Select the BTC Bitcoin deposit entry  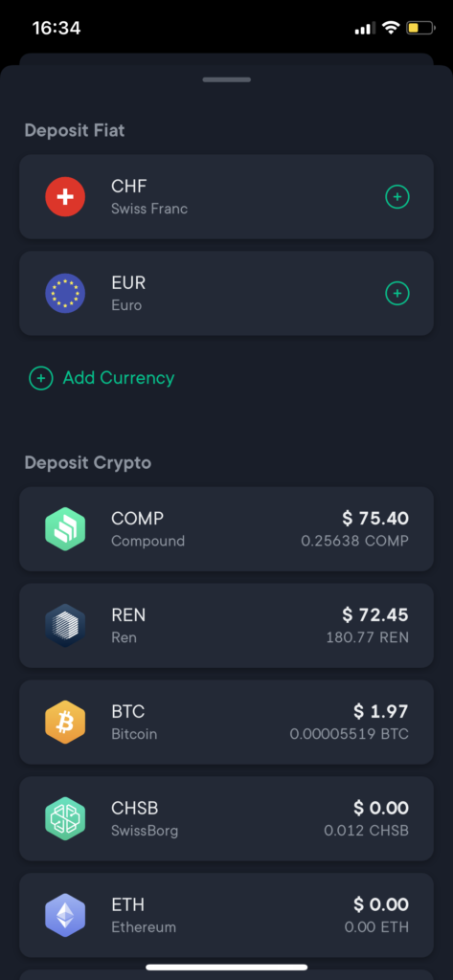(x=226, y=723)
